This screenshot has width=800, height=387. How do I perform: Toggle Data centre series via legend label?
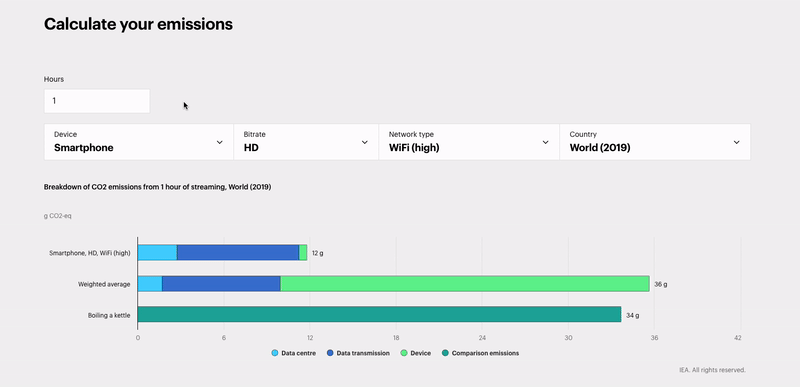298,353
